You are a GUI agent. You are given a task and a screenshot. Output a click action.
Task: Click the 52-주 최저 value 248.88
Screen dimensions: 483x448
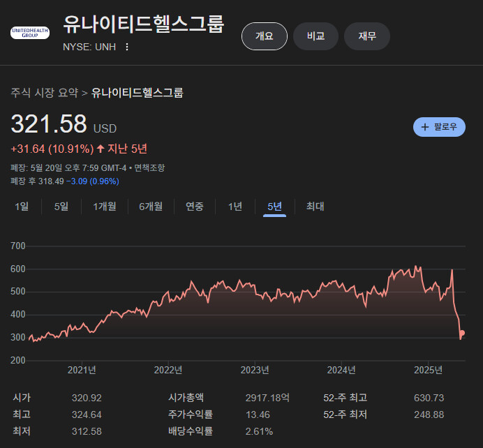[x=429, y=415]
